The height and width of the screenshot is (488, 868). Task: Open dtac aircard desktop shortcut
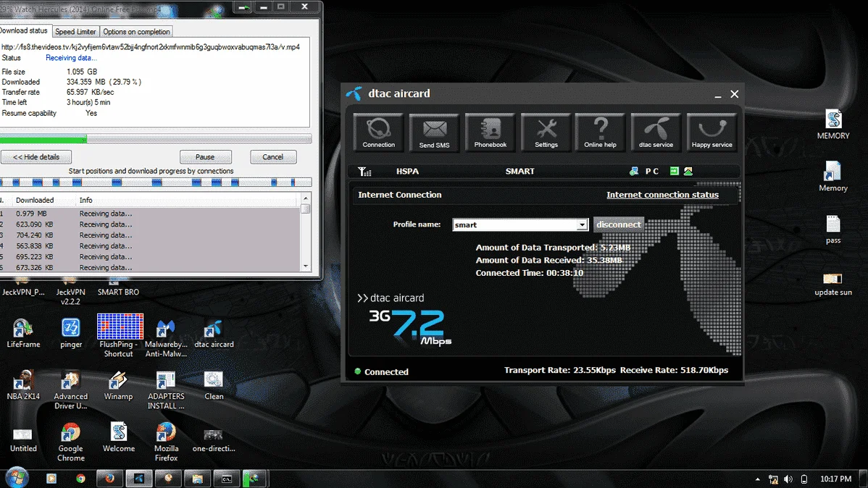pos(214,334)
